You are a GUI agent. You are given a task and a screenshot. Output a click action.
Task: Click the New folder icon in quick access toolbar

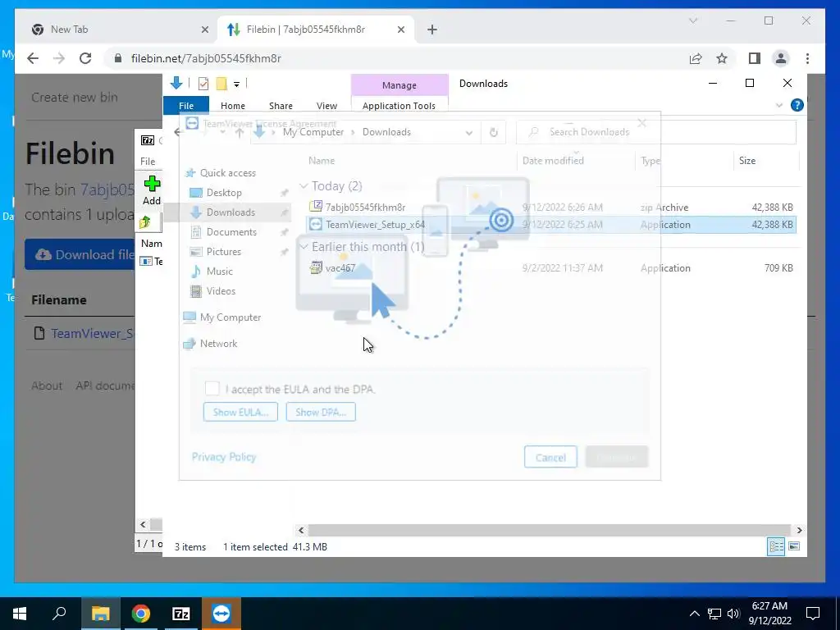click(x=221, y=83)
